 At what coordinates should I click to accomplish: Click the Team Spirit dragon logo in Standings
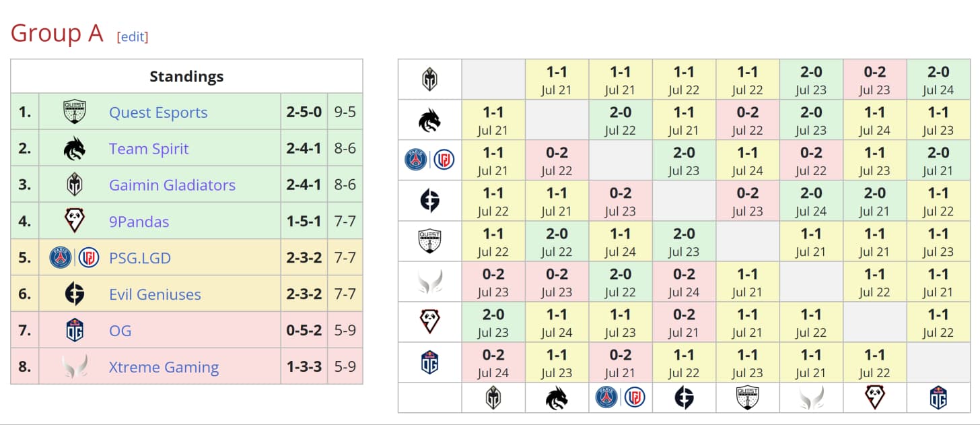(x=74, y=148)
